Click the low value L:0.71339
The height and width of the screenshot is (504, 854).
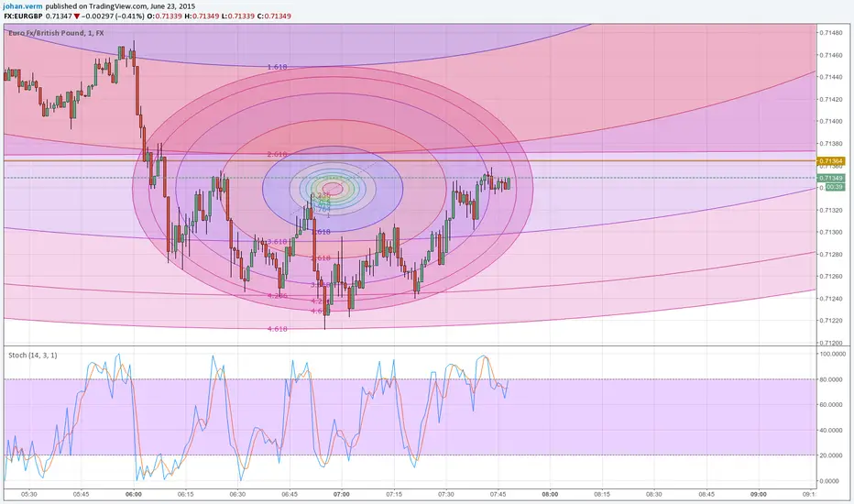(x=237, y=16)
